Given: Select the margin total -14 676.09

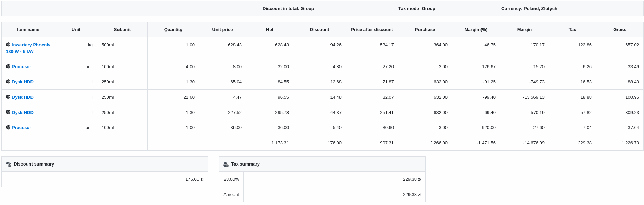Looking at the screenshot, I should click(x=534, y=143).
